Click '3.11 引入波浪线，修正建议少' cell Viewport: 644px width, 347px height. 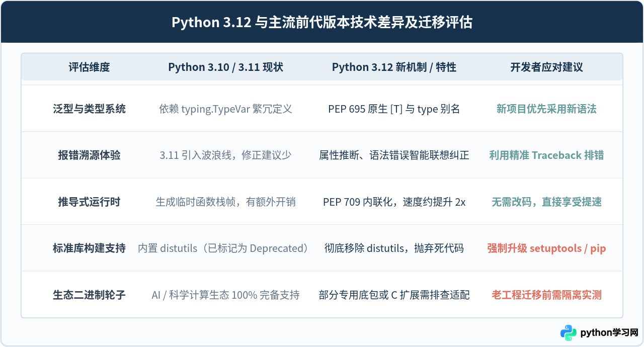[226, 155]
